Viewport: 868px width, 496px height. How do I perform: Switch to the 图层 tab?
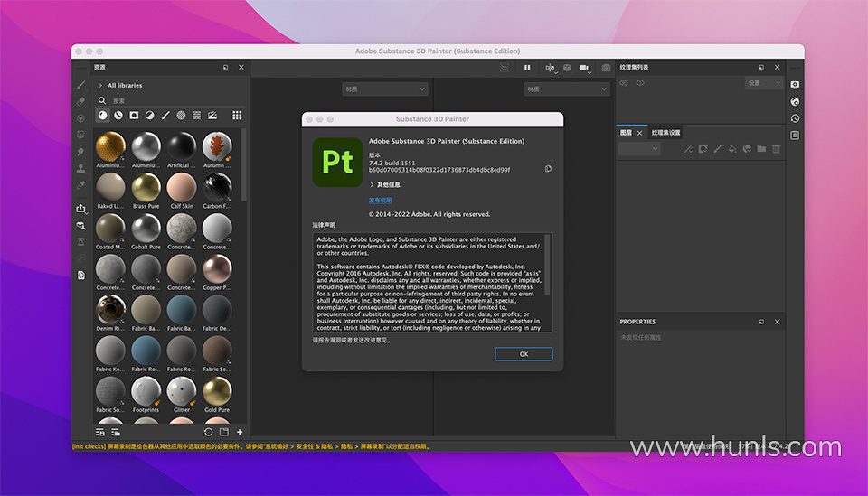[626, 133]
